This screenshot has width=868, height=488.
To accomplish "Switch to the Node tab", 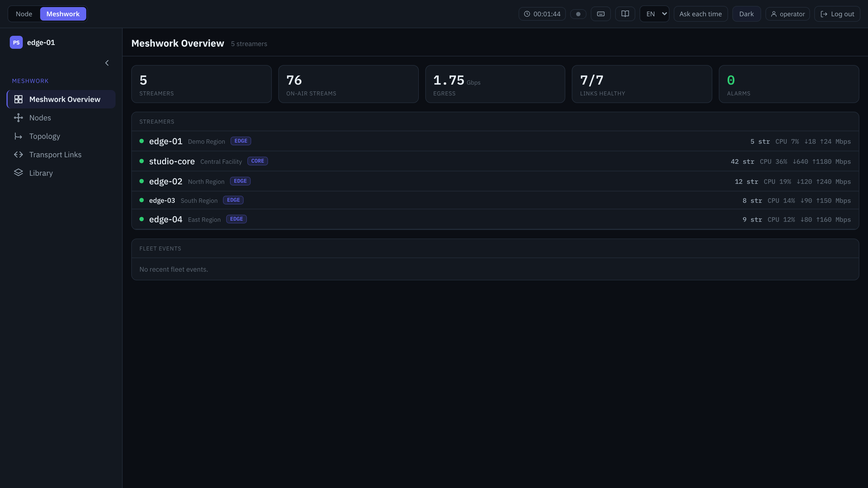I will (24, 14).
